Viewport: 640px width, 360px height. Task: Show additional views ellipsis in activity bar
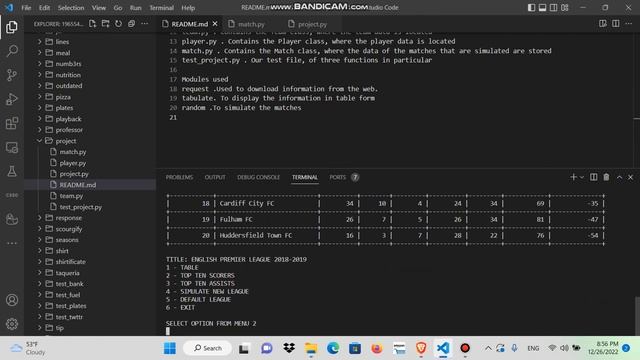click(12, 243)
